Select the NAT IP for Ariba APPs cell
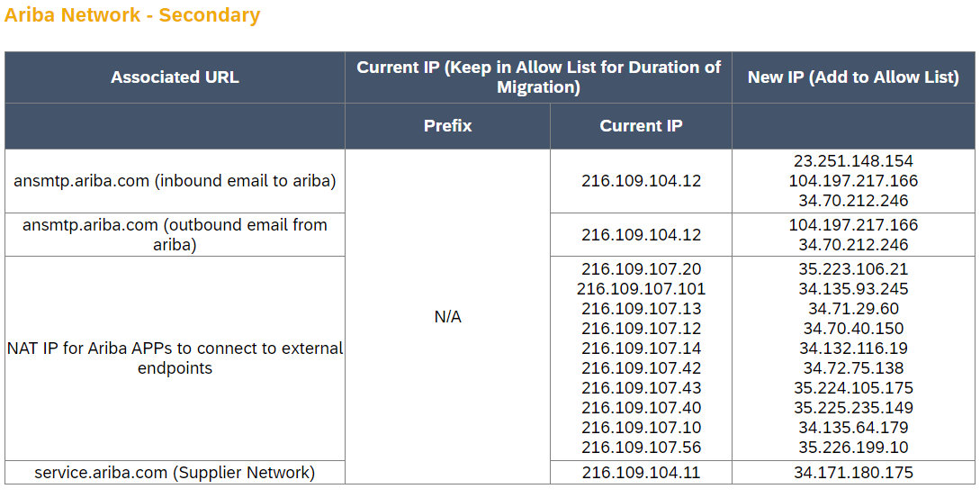Image resolution: width=980 pixels, height=498 pixels. coord(175,358)
